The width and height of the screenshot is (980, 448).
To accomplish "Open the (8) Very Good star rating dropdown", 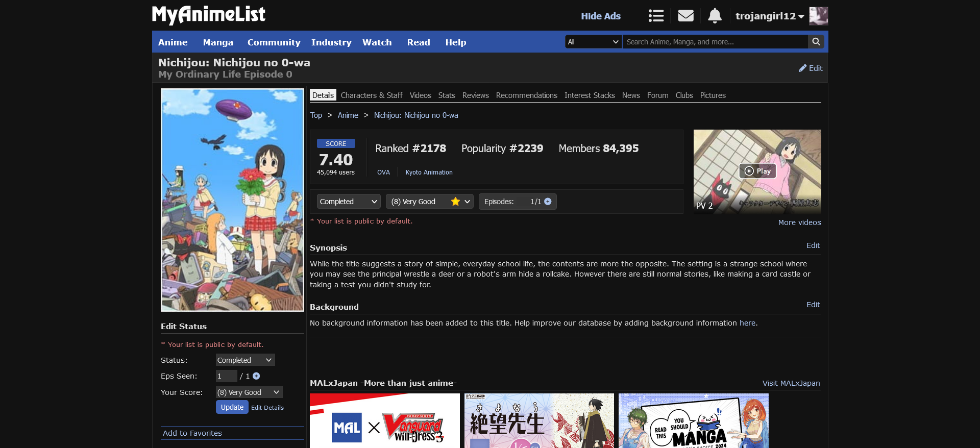I will point(430,202).
